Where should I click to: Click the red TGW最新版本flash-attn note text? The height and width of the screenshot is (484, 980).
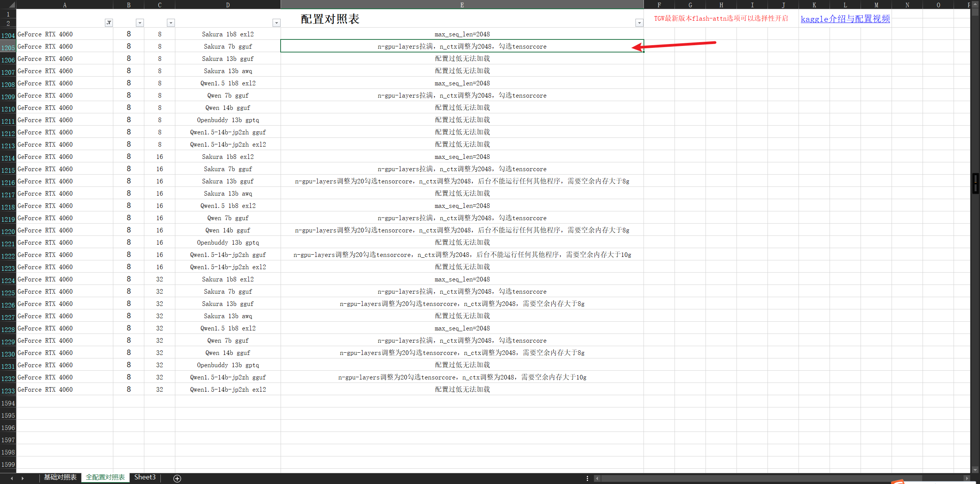coord(721,18)
